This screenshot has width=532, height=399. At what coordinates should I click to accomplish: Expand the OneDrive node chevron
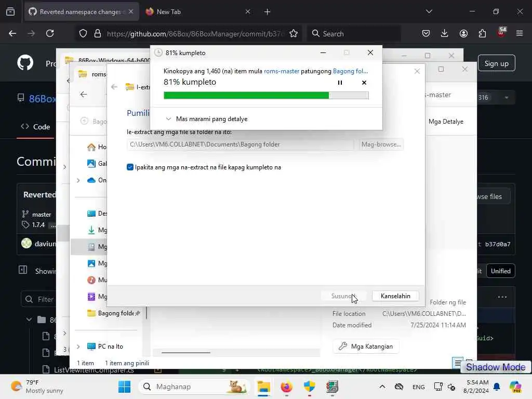coord(78,180)
